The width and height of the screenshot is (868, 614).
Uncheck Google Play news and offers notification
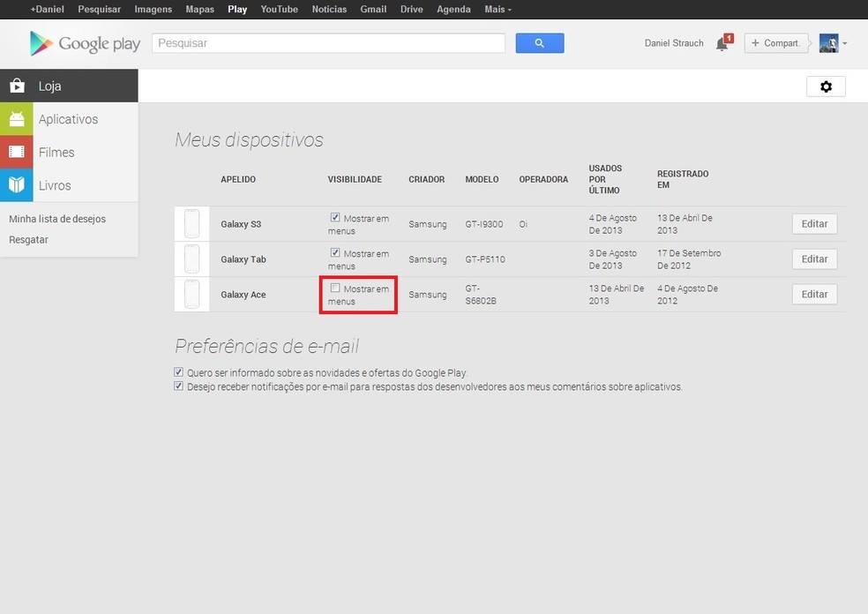(178, 371)
